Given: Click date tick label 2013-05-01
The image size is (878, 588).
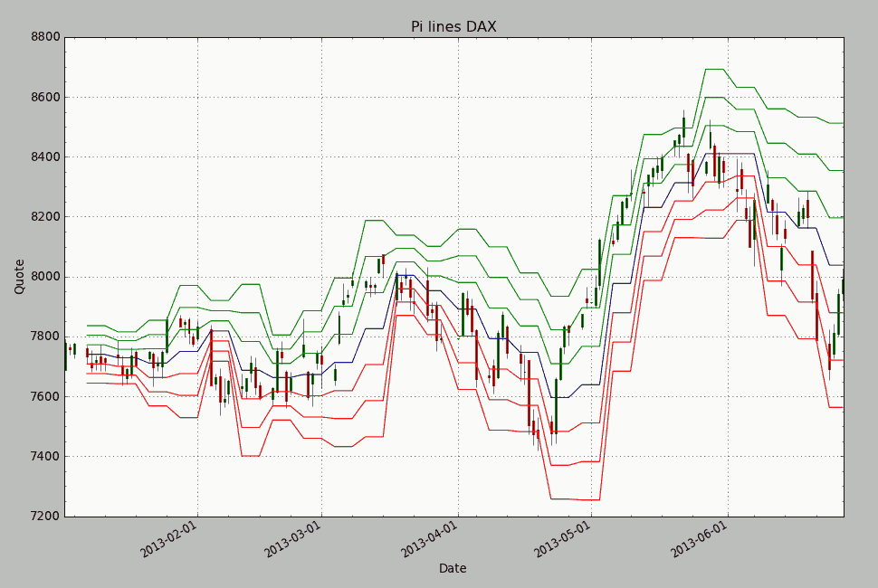Looking at the screenshot, I should pyautogui.click(x=562, y=539).
